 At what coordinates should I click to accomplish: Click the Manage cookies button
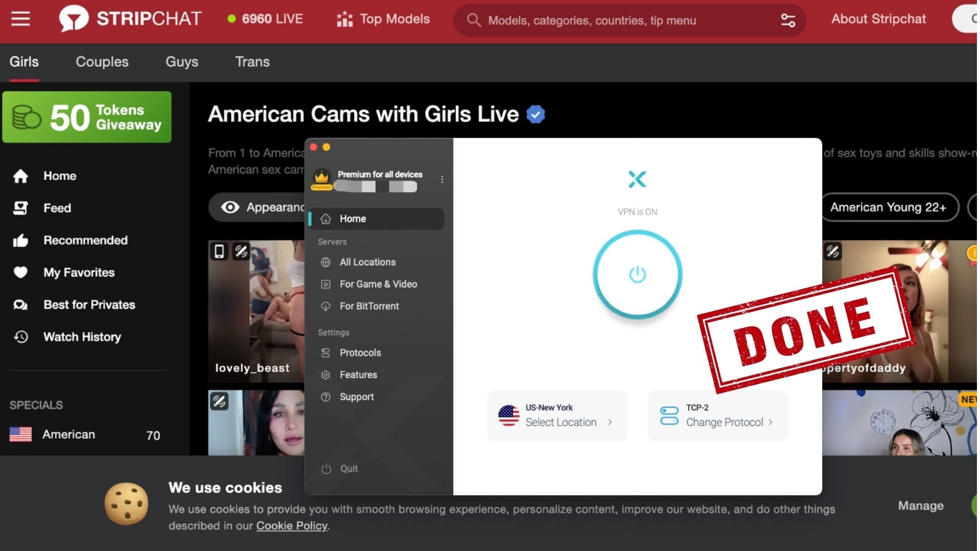point(920,506)
